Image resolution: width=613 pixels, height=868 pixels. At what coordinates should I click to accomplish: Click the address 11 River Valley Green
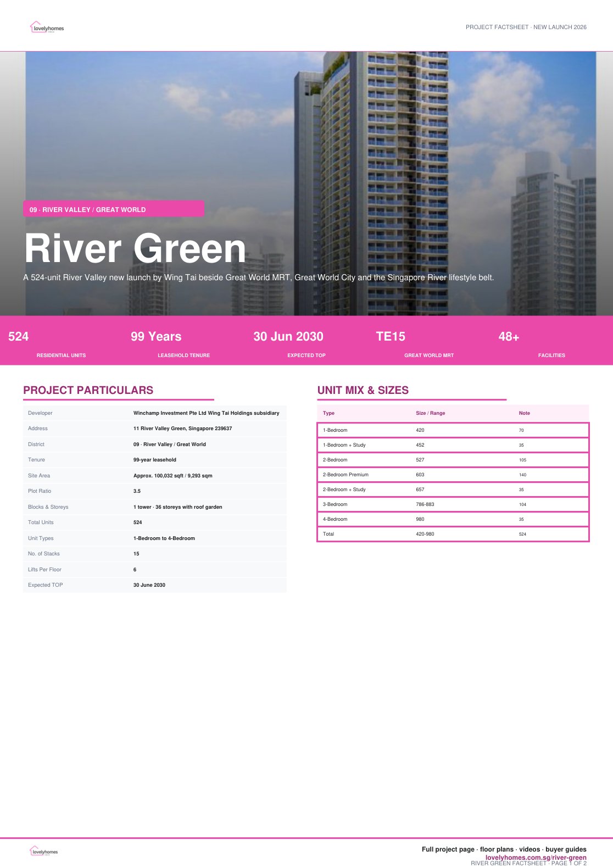(182, 429)
